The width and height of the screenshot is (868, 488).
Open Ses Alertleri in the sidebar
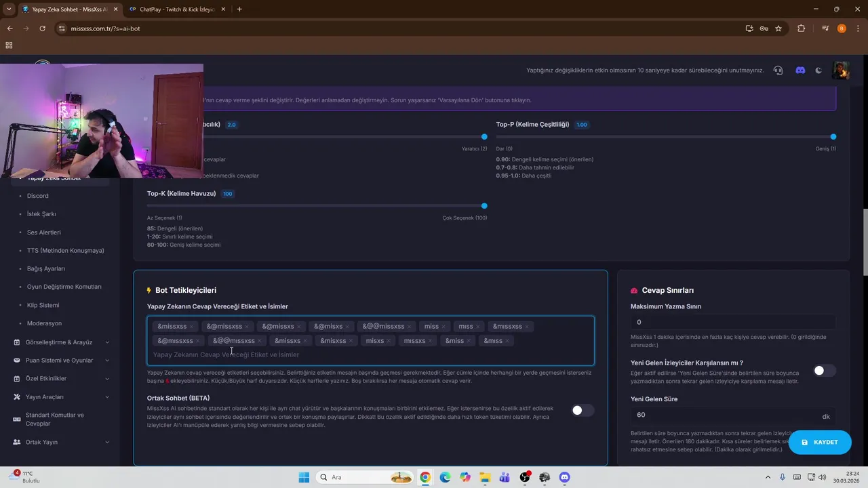[44, 232]
